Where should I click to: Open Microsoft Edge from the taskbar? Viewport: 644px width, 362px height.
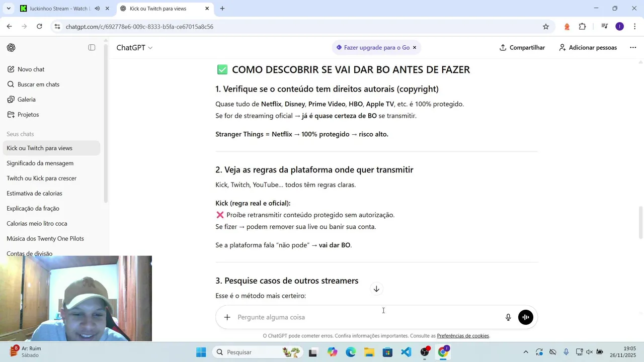click(x=351, y=352)
